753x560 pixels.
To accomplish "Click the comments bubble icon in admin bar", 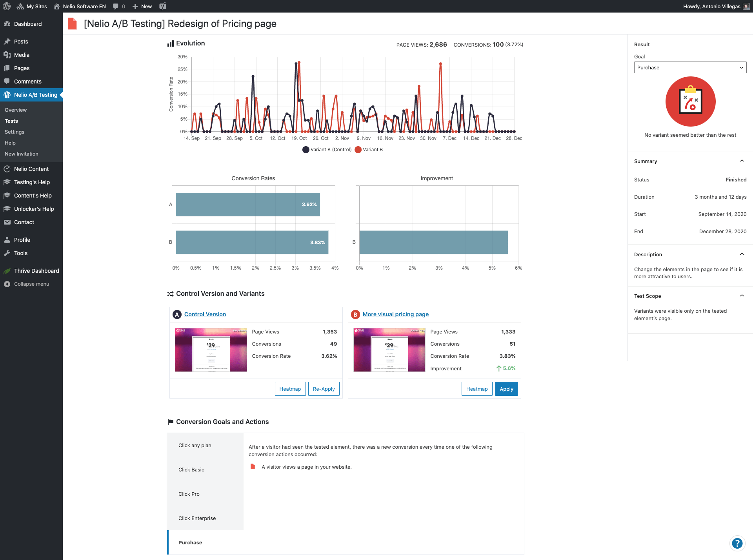I will pos(116,6).
